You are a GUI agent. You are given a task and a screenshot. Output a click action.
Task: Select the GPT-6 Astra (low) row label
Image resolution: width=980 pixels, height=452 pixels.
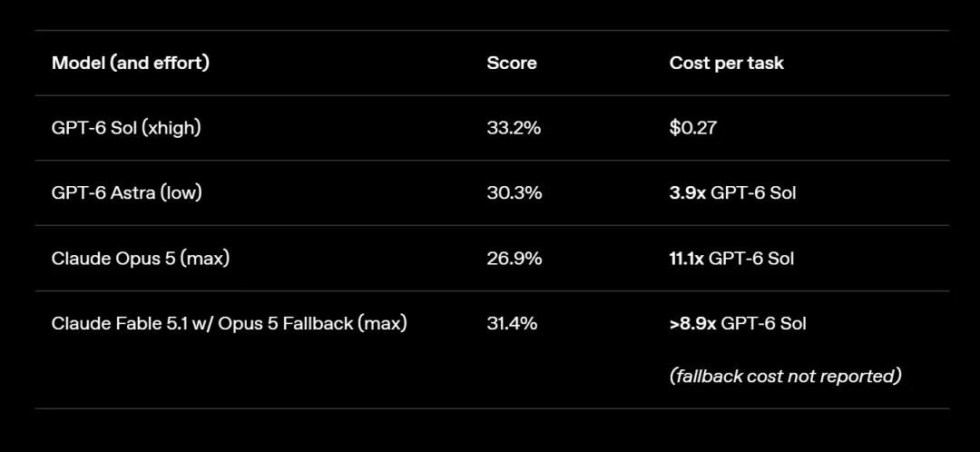127,193
